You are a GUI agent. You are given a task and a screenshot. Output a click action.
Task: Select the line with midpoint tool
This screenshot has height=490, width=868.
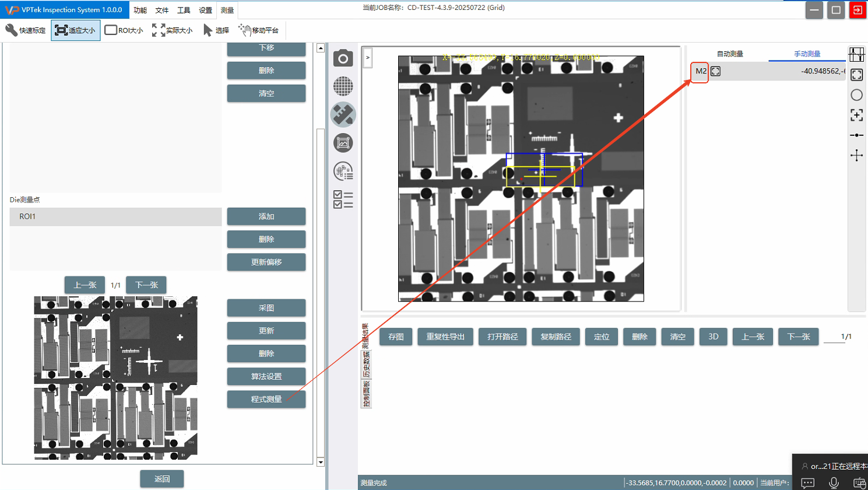856,135
